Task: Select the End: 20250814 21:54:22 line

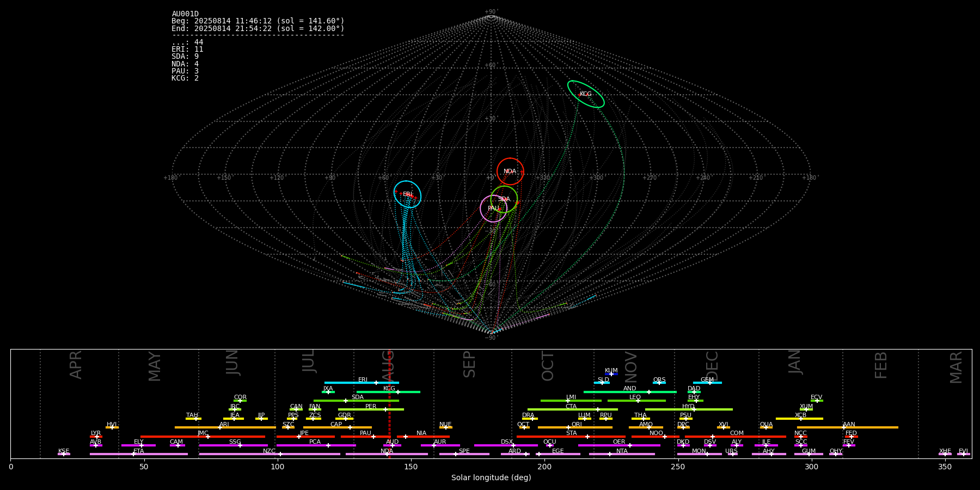Action: [x=258, y=28]
